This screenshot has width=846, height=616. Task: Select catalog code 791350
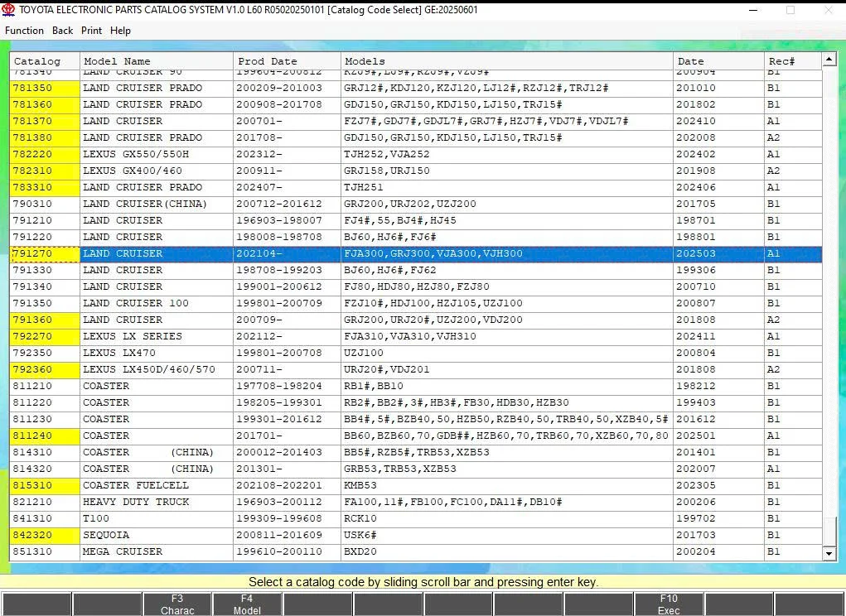[45, 303]
